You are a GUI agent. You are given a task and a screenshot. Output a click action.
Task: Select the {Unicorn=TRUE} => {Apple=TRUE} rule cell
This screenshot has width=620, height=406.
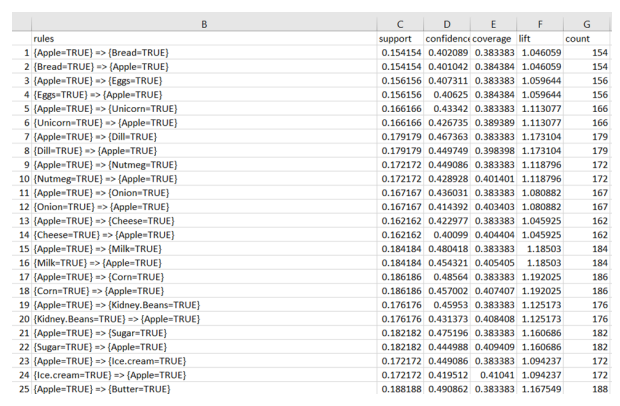pyautogui.click(x=204, y=123)
